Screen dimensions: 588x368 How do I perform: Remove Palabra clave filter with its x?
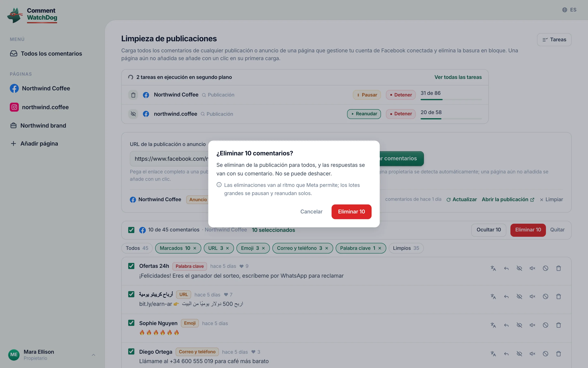point(380,248)
